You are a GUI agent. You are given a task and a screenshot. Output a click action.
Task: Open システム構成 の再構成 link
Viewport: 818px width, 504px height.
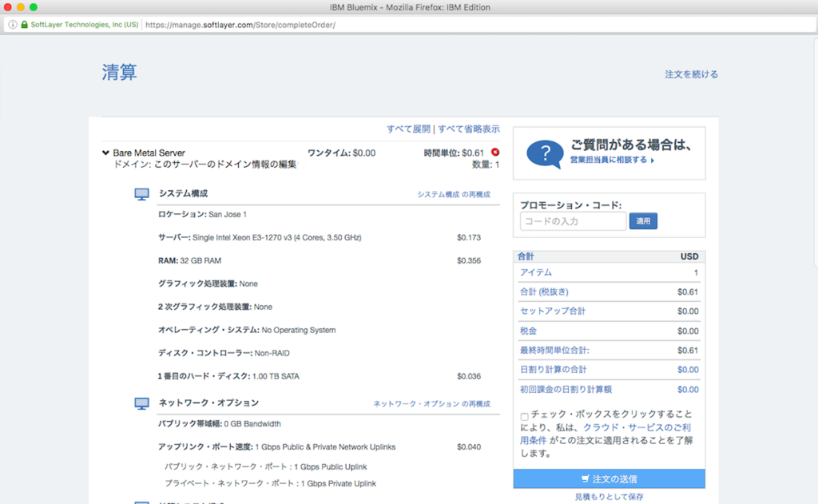(x=454, y=194)
